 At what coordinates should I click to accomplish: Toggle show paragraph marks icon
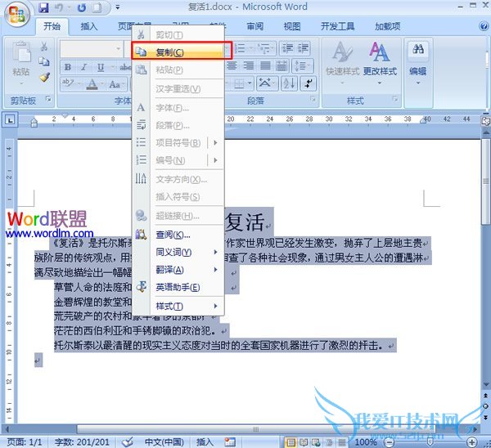309,83
